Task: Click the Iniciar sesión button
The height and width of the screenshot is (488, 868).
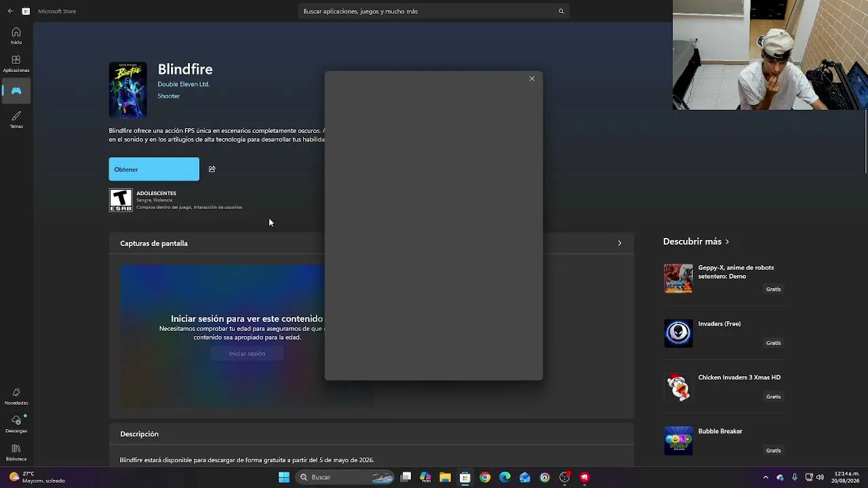Action: coord(247,353)
